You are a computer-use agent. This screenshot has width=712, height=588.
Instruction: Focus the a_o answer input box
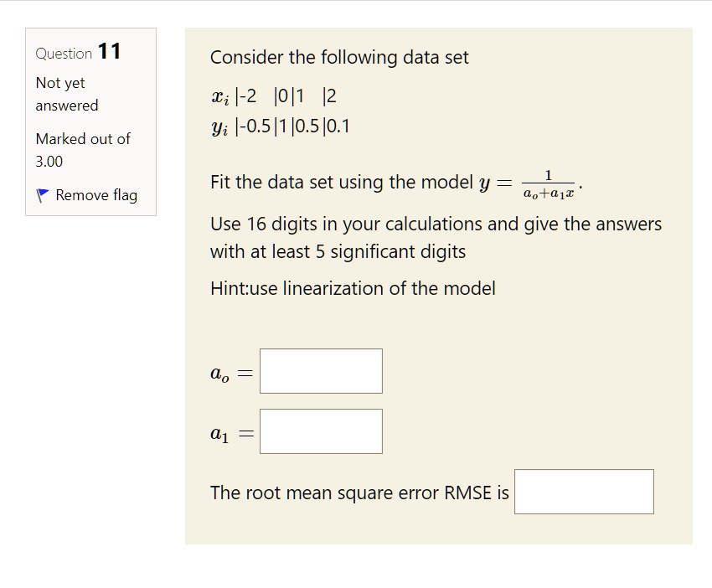coord(321,371)
